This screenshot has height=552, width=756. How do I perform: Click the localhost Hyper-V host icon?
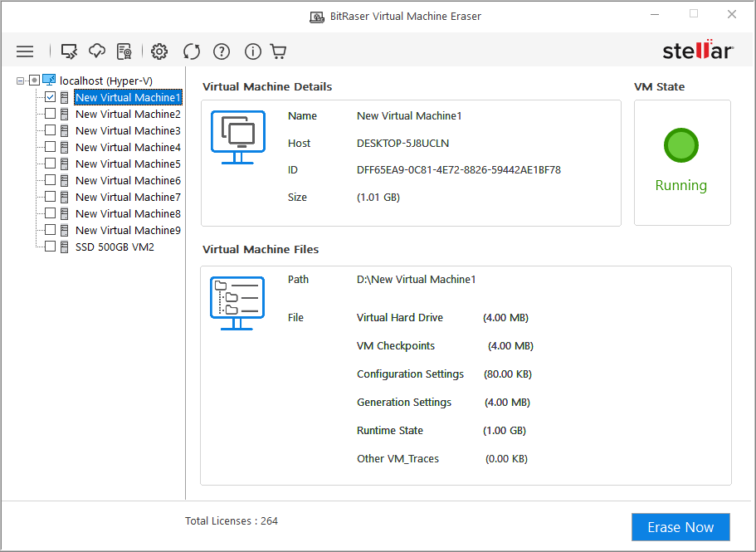click(49, 80)
